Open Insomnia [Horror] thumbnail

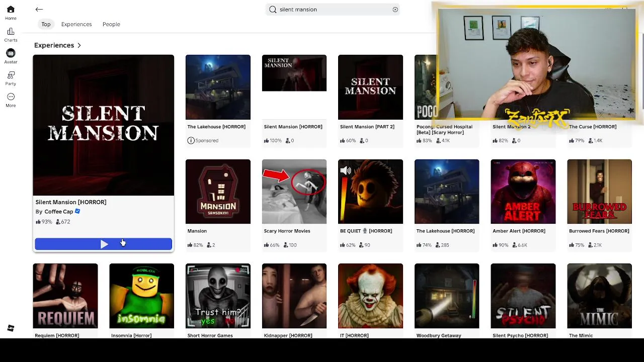141,296
